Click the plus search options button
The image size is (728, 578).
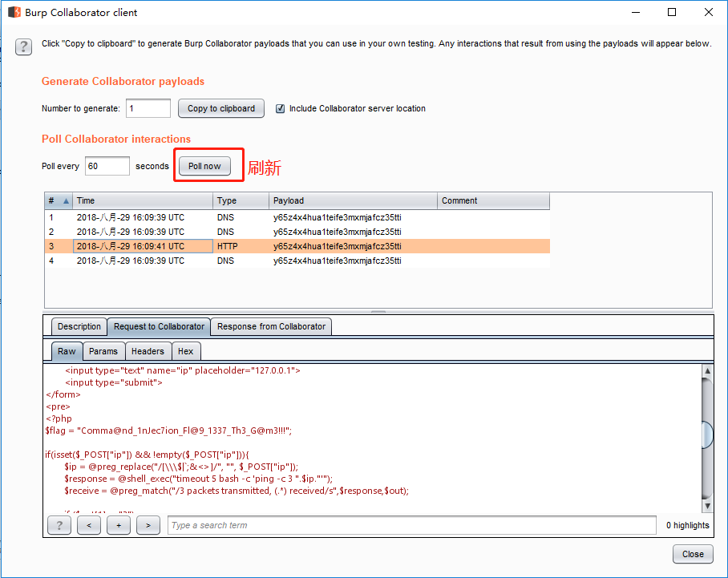point(119,525)
